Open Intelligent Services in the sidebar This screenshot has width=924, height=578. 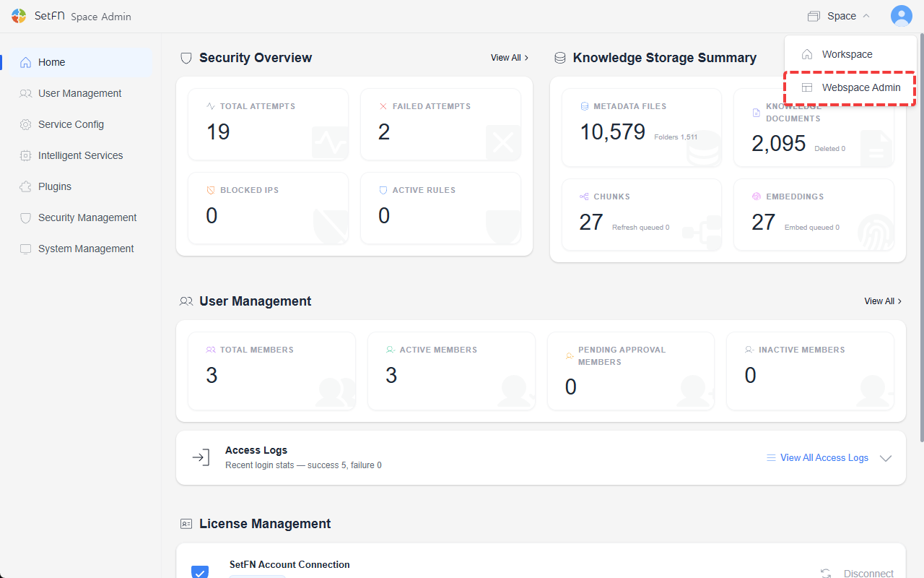point(81,155)
